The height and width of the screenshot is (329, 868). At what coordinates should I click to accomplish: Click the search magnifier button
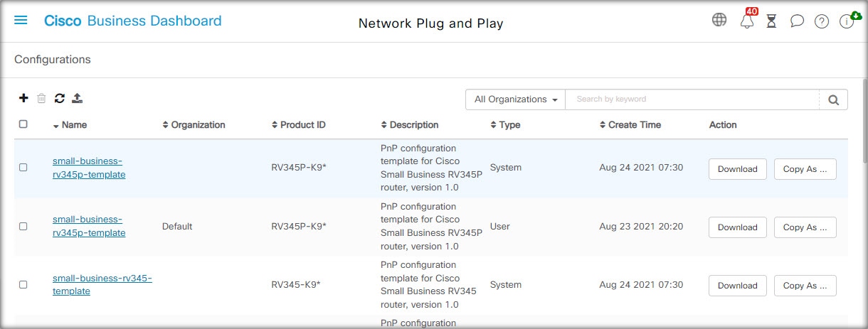[833, 99]
